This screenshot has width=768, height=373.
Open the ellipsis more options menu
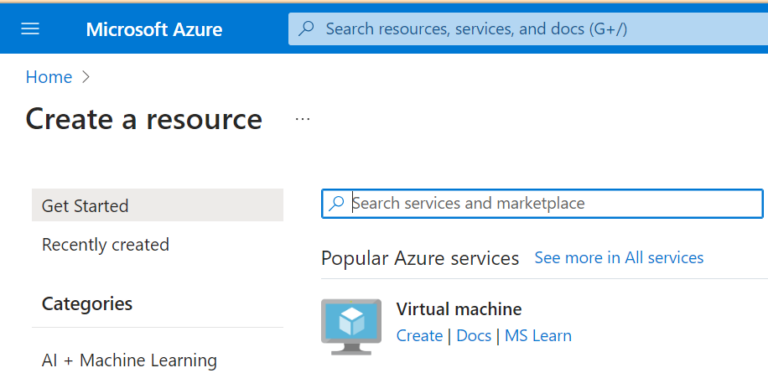[x=303, y=119]
